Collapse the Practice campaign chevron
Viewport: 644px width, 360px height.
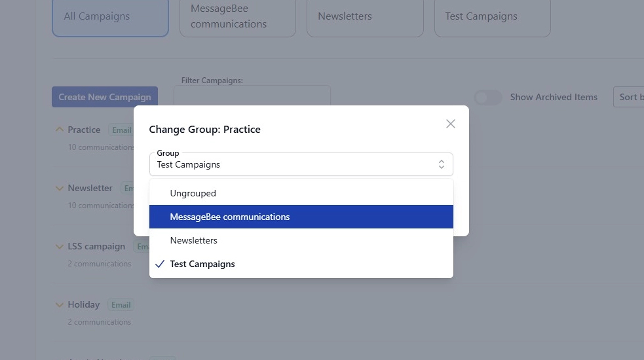click(x=60, y=130)
